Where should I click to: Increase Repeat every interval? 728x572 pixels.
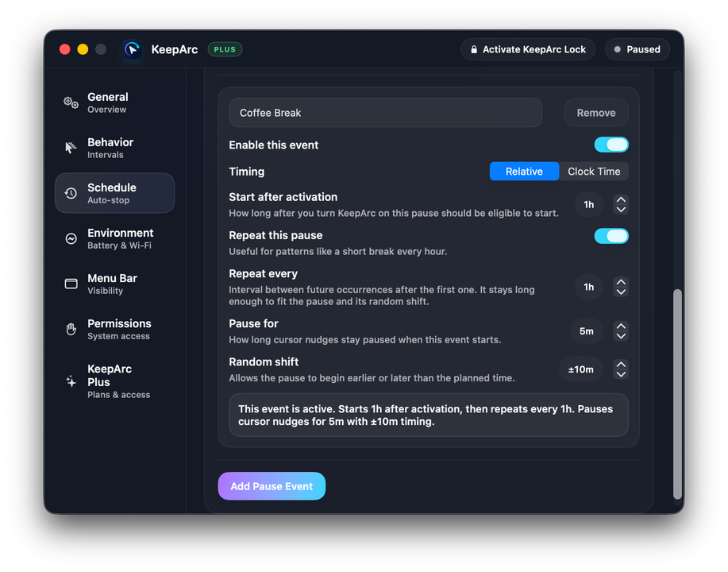tap(621, 282)
